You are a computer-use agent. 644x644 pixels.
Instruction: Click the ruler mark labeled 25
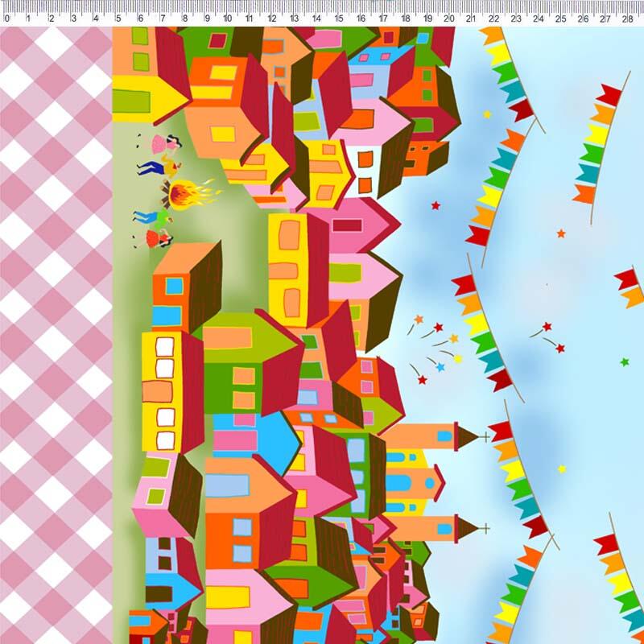[x=560, y=19]
